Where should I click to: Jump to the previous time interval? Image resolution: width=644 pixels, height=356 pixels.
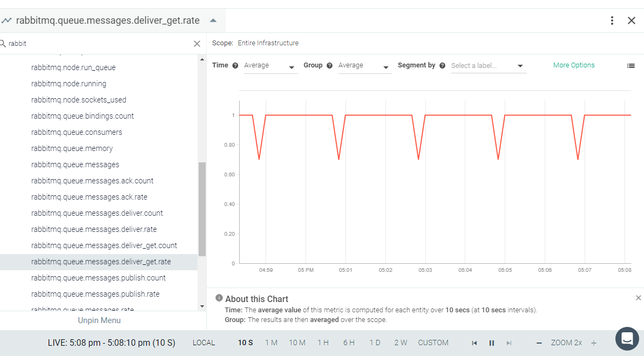(474, 343)
